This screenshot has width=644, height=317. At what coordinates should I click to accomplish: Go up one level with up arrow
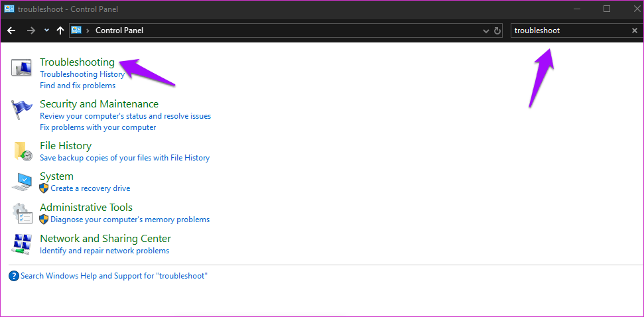tap(60, 31)
